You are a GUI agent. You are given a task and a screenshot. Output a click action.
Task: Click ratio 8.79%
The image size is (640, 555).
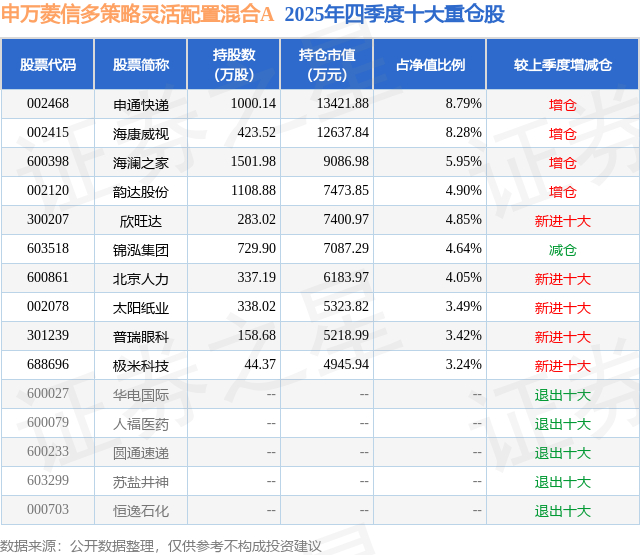[x=463, y=104]
